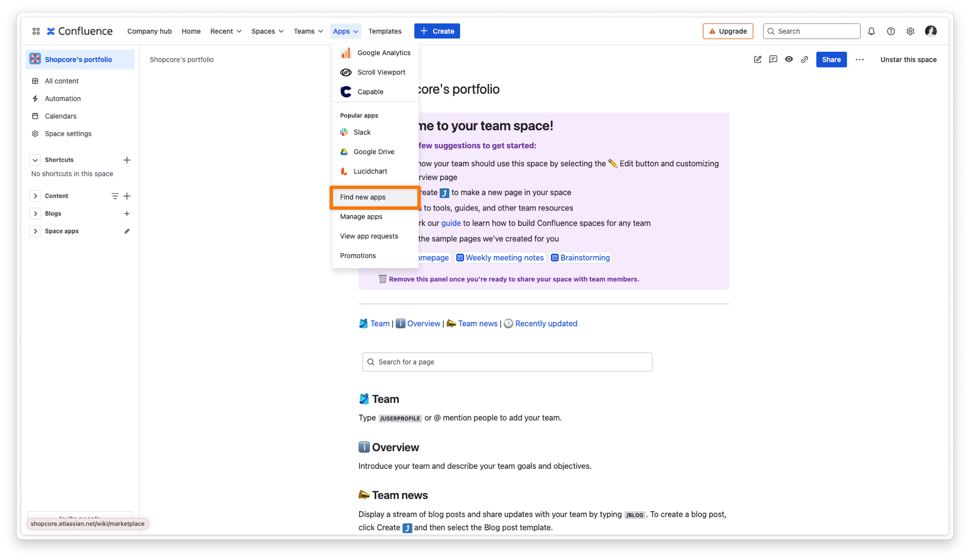Click Unstar this space
The image size is (970, 560).
click(908, 60)
